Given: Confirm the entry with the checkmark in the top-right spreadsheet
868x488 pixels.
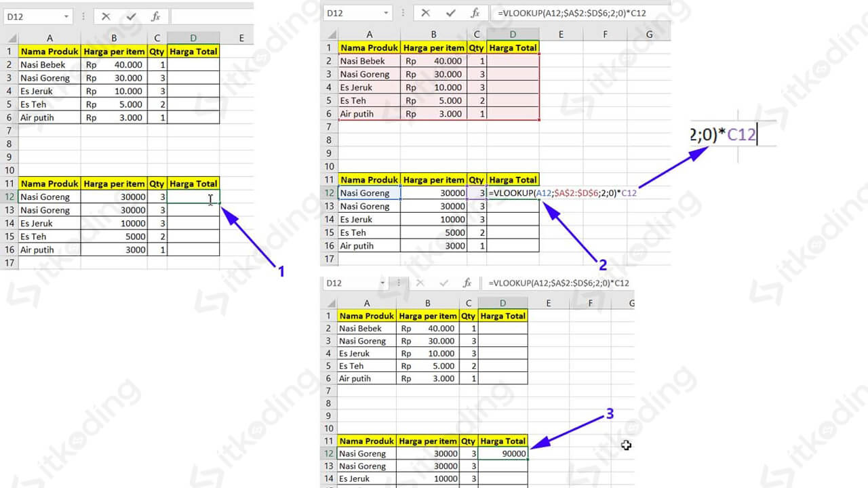Looking at the screenshot, I should click(x=450, y=13).
